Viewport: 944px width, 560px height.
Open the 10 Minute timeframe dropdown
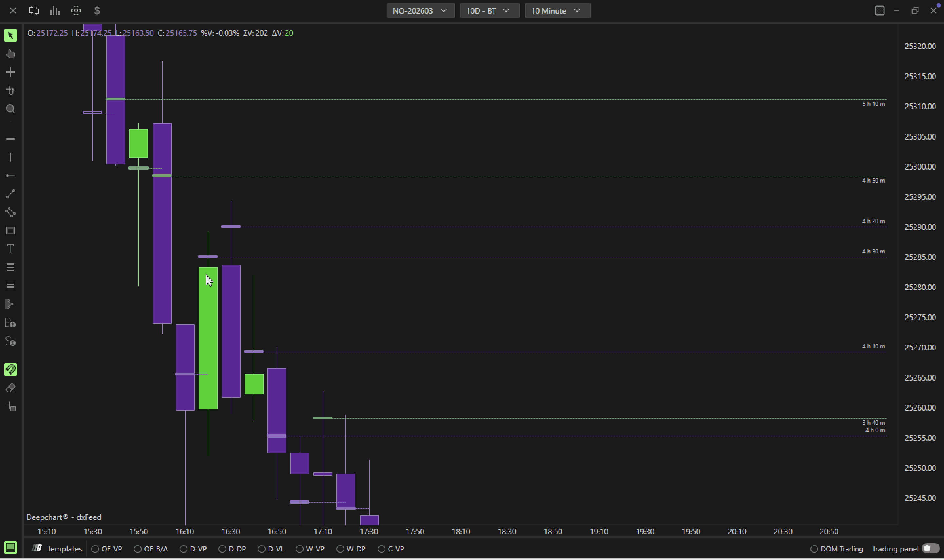click(557, 10)
